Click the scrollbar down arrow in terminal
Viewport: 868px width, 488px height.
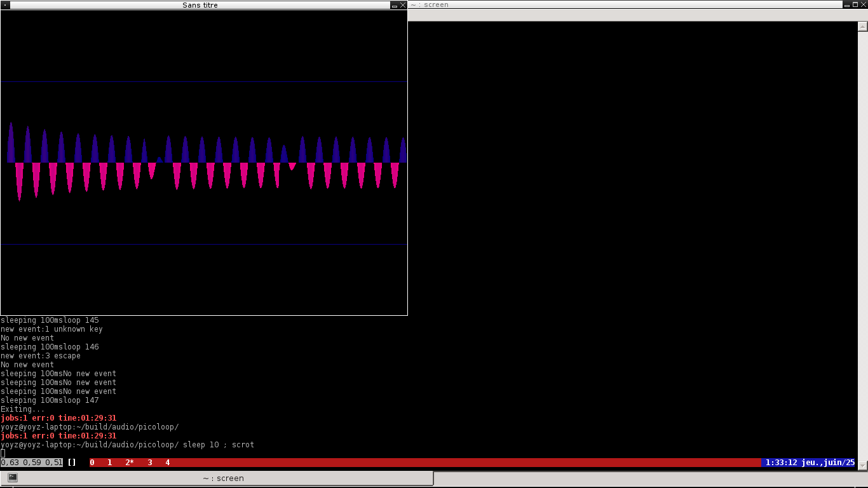point(862,464)
